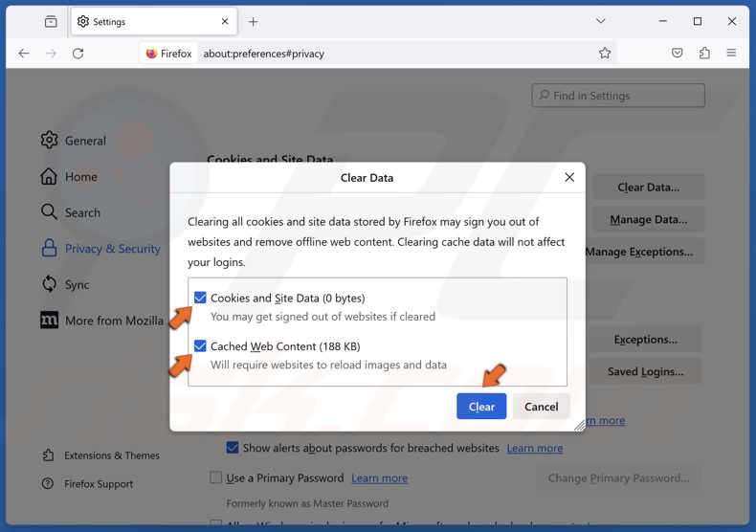
Task: Close the Clear Data dialog with X
Action: (569, 177)
